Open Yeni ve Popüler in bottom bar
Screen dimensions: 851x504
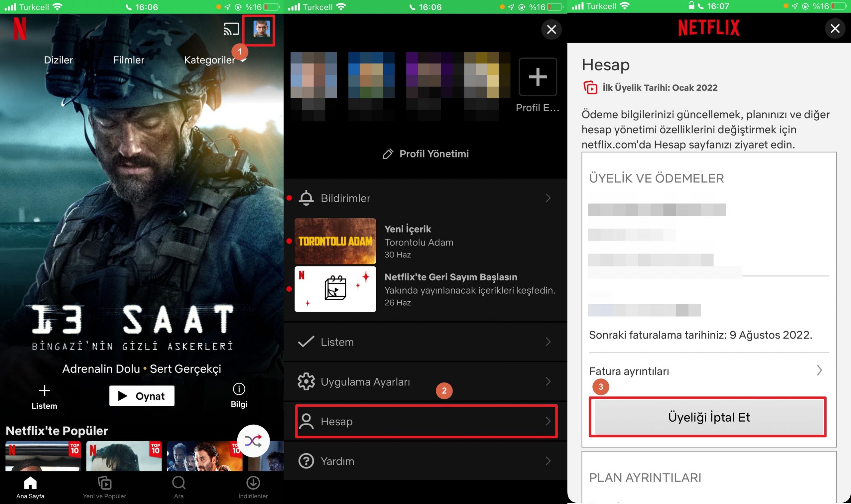pos(104,488)
